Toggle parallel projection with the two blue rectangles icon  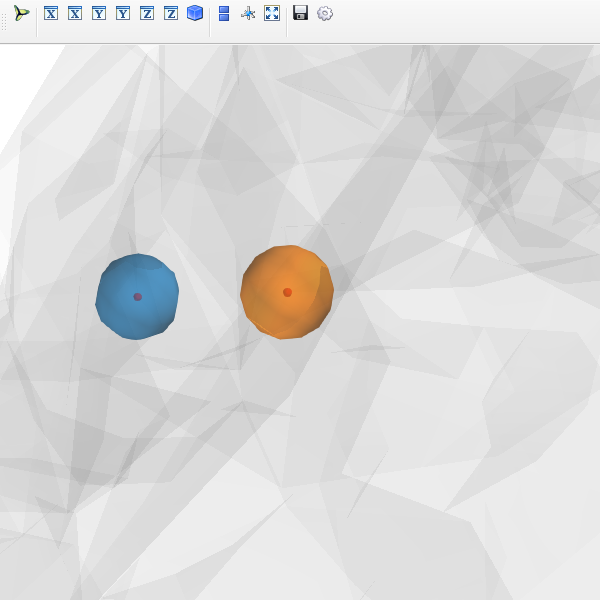click(224, 13)
